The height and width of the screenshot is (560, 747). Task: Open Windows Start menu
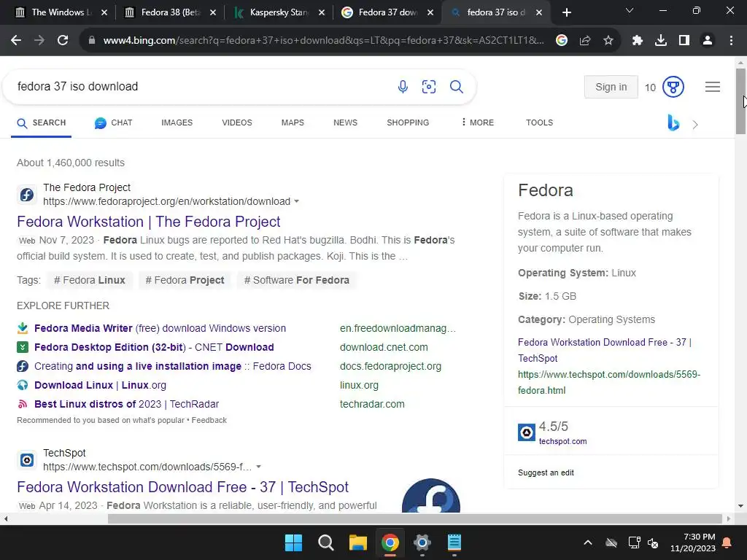(x=293, y=542)
